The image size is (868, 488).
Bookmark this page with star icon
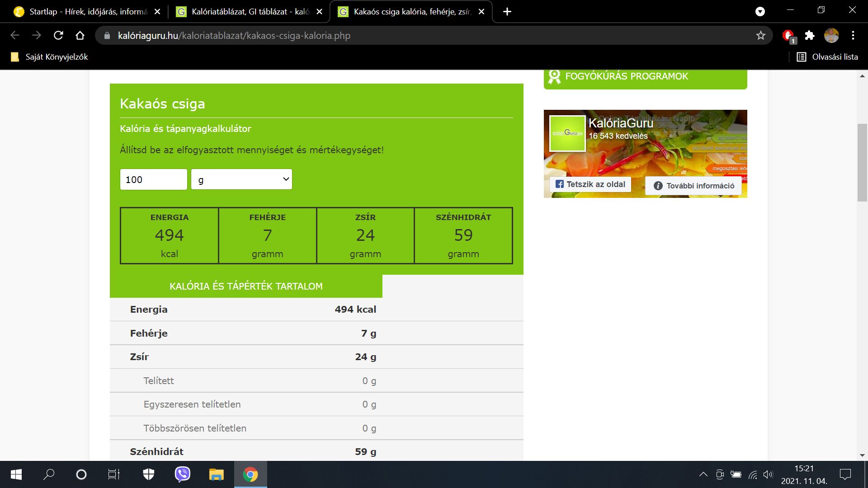coord(761,35)
